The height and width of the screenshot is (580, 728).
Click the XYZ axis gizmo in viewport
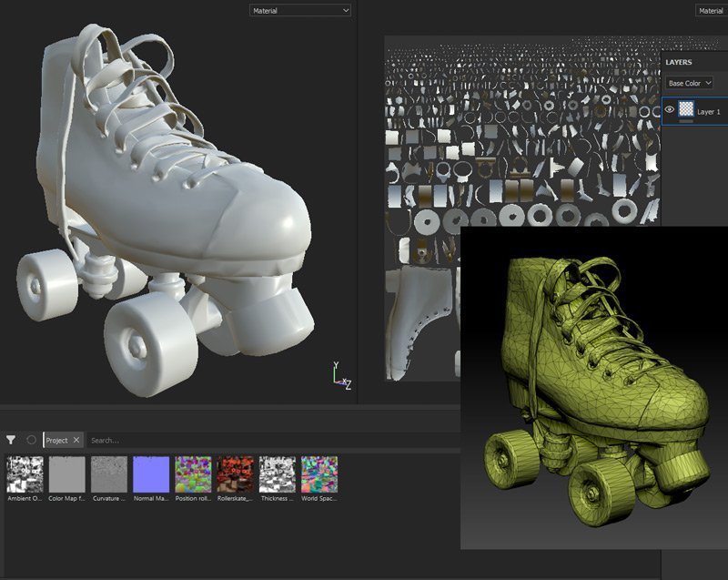[341, 376]
